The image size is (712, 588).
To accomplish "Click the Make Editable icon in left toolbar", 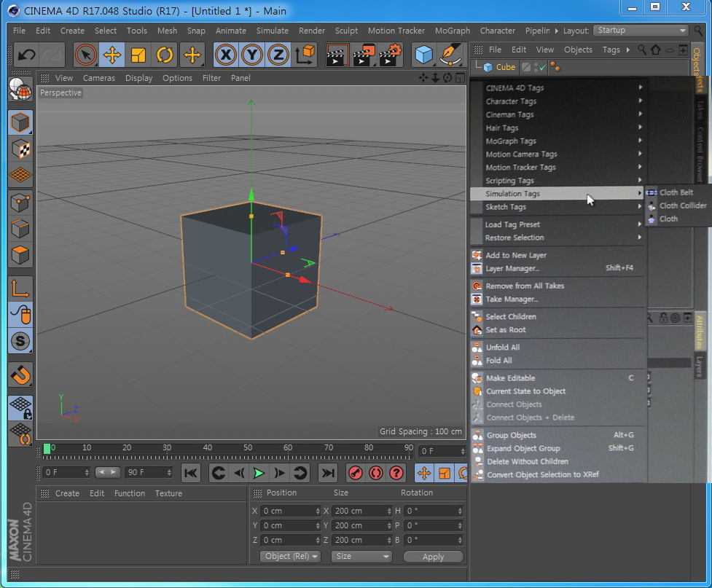I will (20, 89).
